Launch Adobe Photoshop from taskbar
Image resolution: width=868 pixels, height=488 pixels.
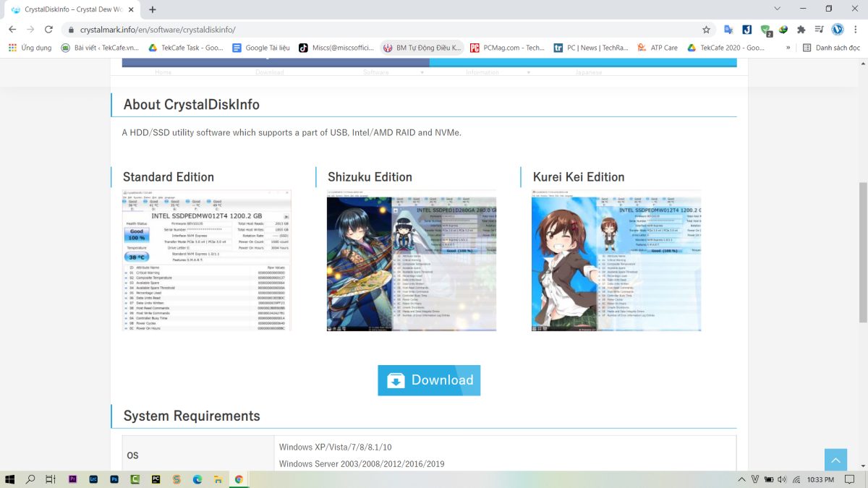click(114, 479)
